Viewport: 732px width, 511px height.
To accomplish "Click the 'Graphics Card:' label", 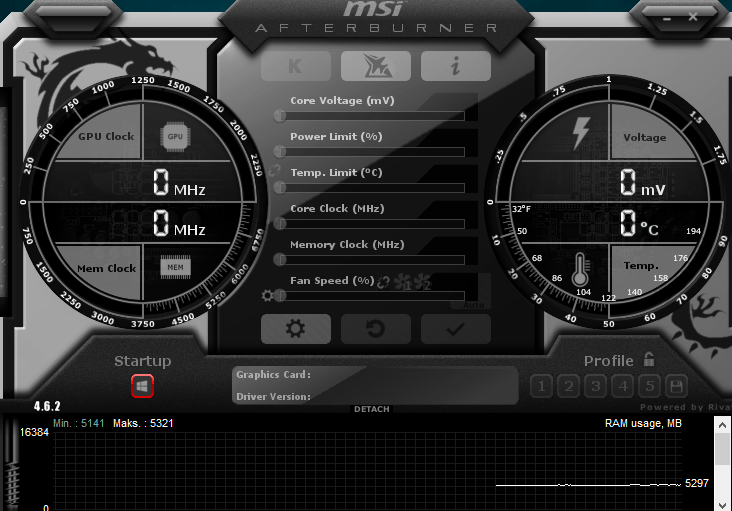I will [x=273, y=374].
